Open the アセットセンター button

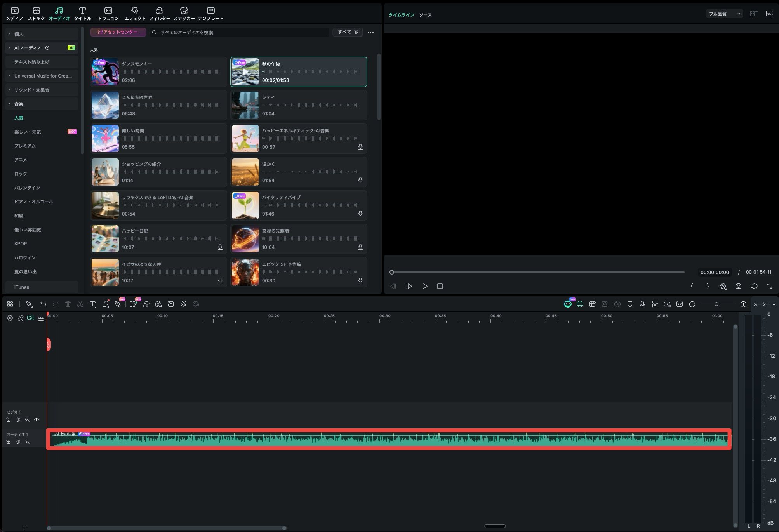(118, 32)
